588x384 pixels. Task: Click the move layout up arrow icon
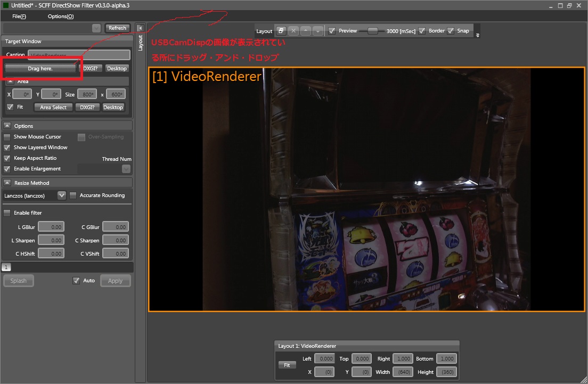tap(306, 31)
